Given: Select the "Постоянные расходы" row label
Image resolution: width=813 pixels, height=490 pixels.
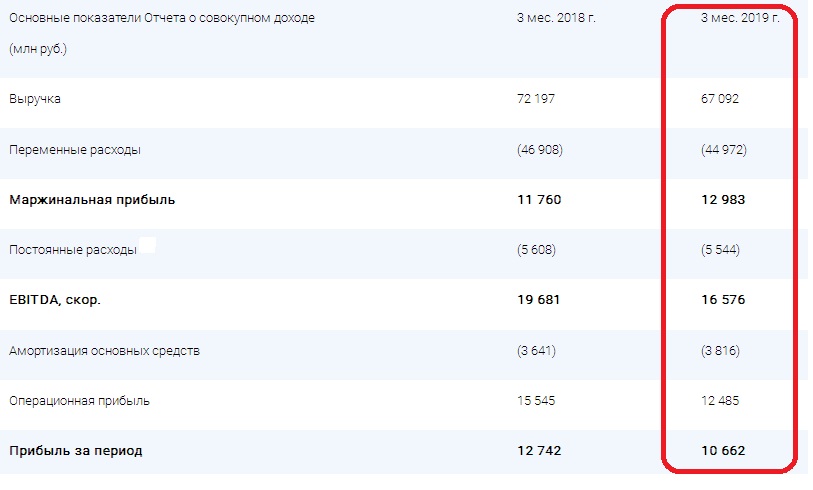Looking at the screenshot, I should point(73,250).
